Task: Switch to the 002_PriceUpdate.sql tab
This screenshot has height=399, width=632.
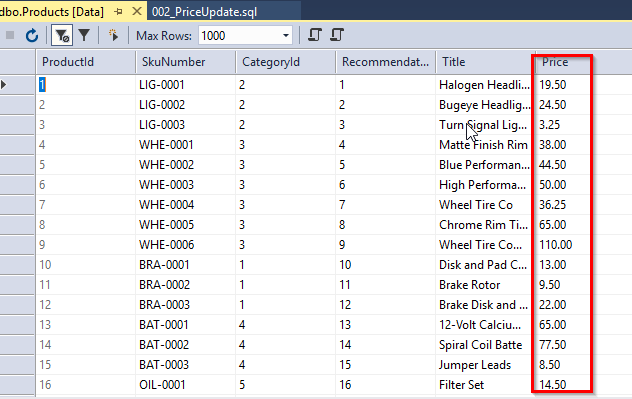Action: point(204,12)
